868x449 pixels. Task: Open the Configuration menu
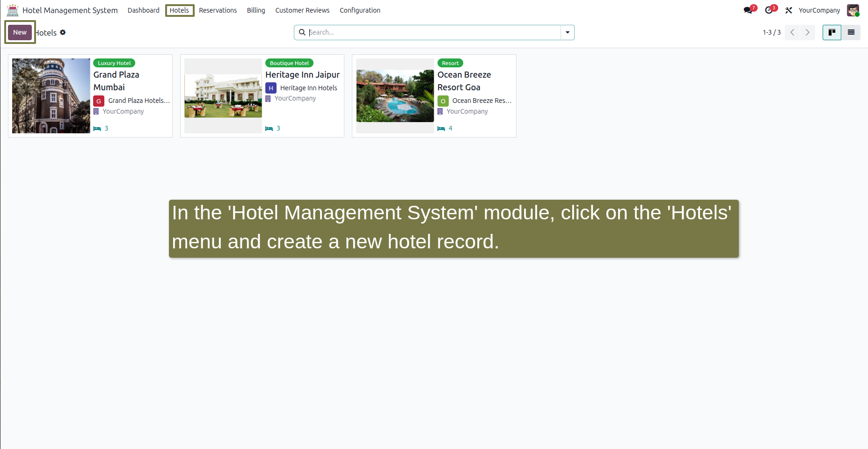point(360,10)
